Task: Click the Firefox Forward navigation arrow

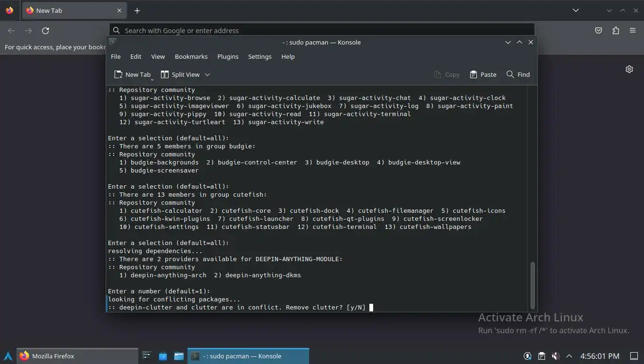Action: 28,30
